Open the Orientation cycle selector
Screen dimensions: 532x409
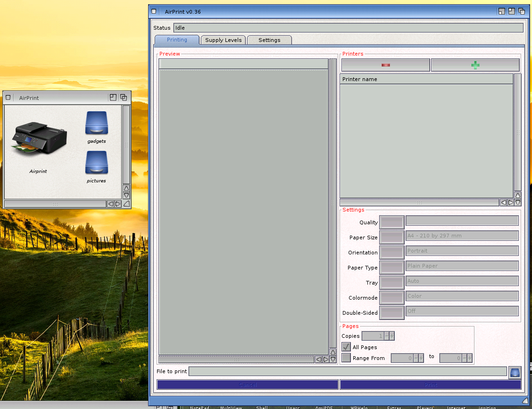click(392, 253)
